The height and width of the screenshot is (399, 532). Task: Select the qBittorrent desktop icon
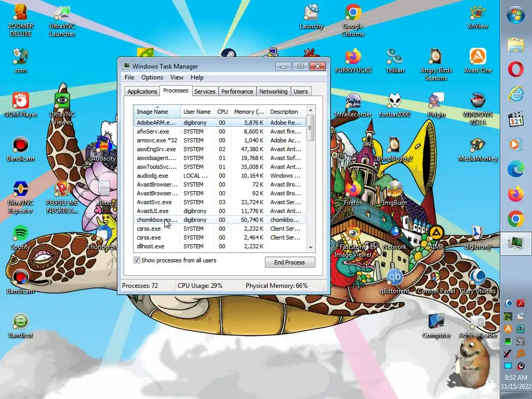tap(395, 281)
